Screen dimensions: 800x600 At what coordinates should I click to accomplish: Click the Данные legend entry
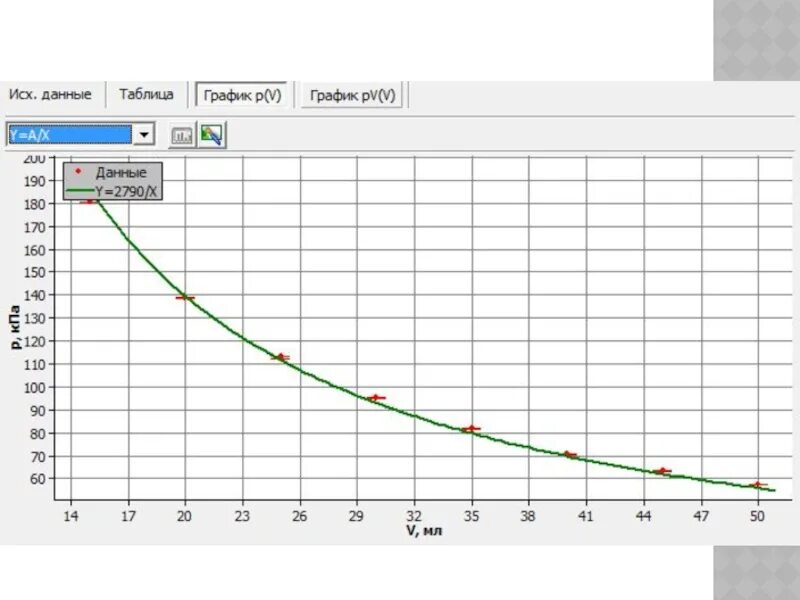point(112,172)
